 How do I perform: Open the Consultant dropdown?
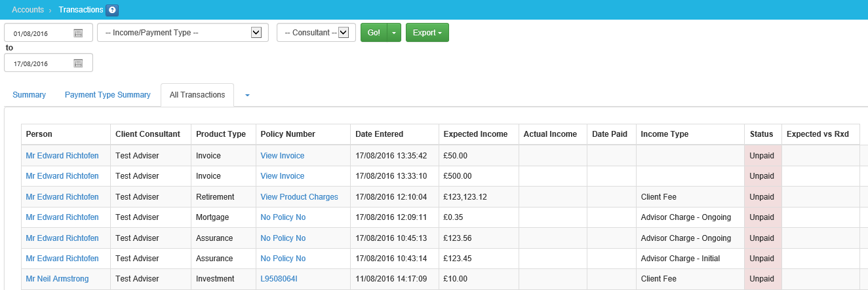pos(343,33)
